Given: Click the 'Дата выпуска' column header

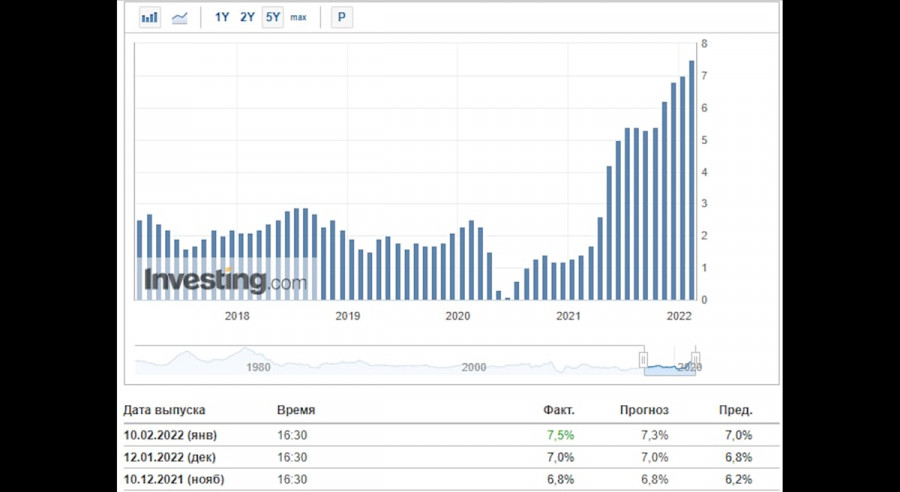Looking at the screenshot, I should (164, 410).
